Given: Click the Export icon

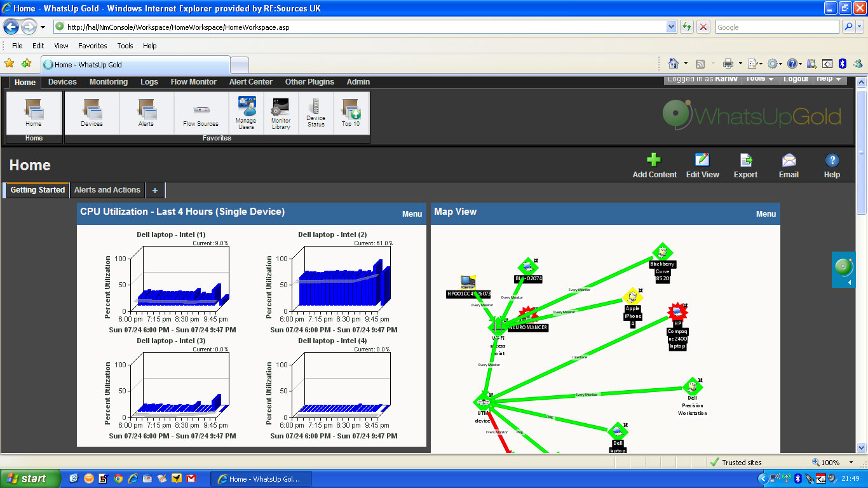Looking at the screenshot, I should click(746, 159).
